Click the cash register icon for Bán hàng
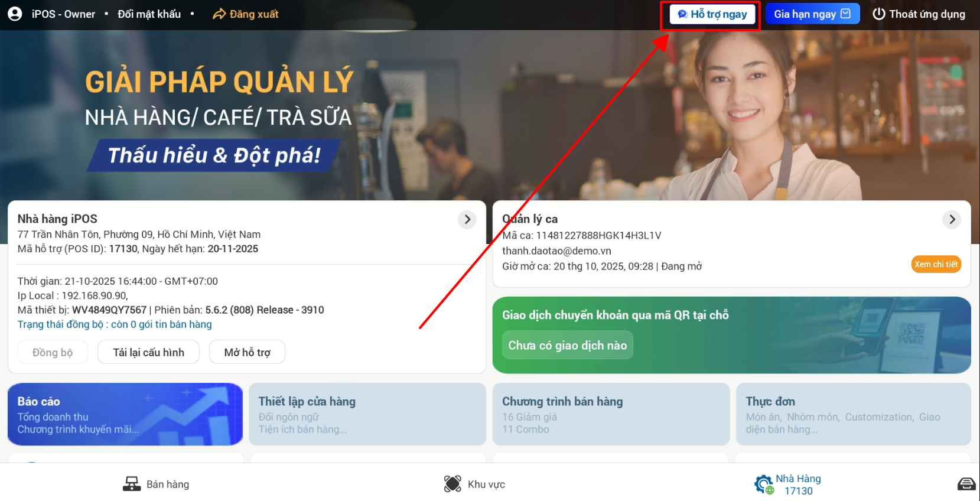This screenshot has width=980, height=501. click(131, 484)
